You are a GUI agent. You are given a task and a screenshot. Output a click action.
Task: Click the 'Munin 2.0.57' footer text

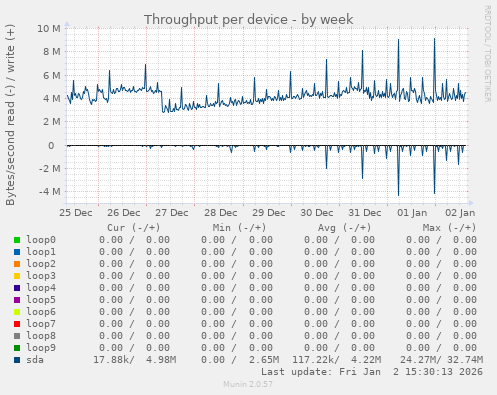click(248, 384)
